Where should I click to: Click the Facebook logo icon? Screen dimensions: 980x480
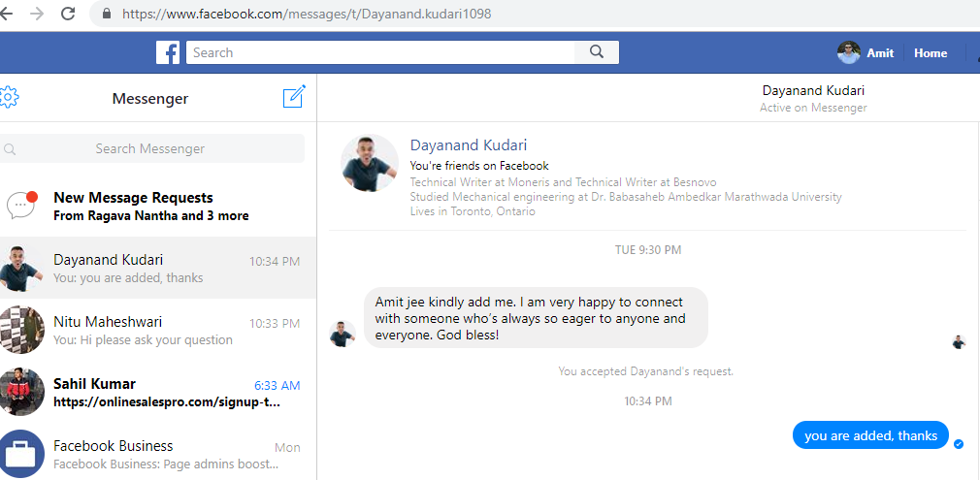coord(168,52)
